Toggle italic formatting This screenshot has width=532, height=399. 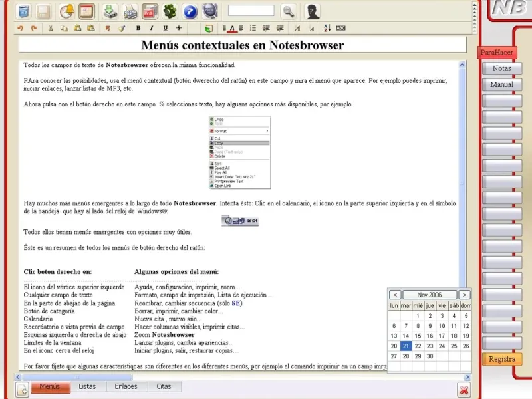click(152, 28)
